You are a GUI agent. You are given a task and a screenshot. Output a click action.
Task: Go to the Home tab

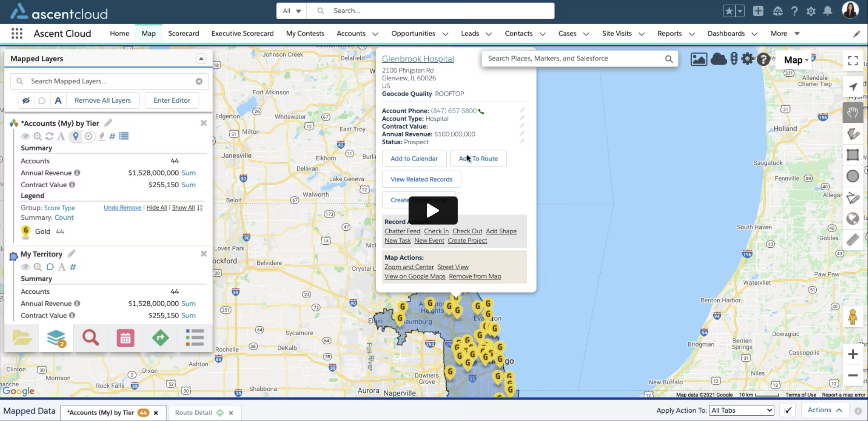pos(119,33)
